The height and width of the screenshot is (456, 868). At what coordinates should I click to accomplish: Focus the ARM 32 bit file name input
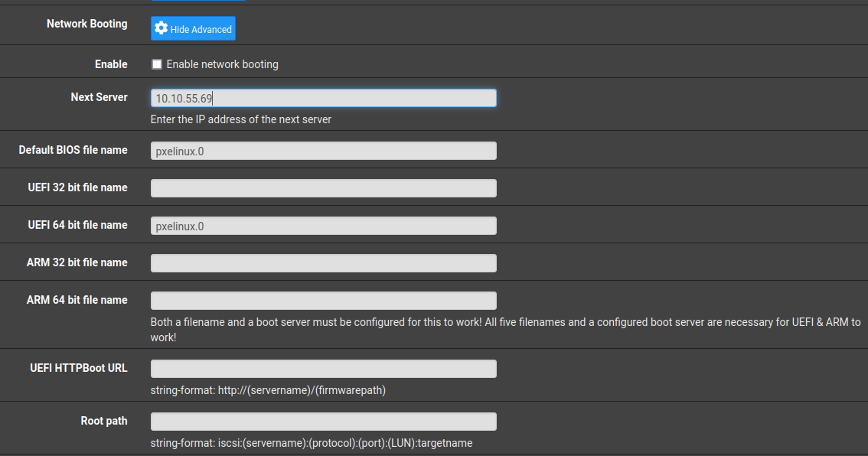tap(323, 263)
